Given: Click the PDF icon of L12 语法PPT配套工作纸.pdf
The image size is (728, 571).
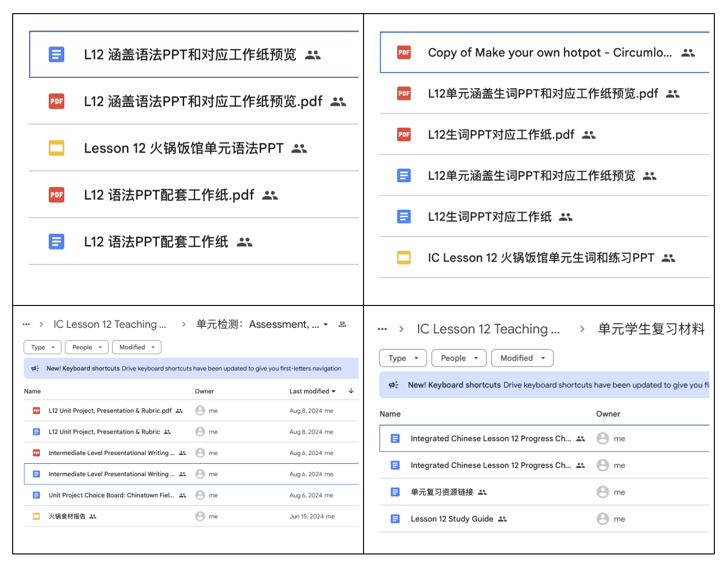Looking at the screenshot, I should coord(57,194).
